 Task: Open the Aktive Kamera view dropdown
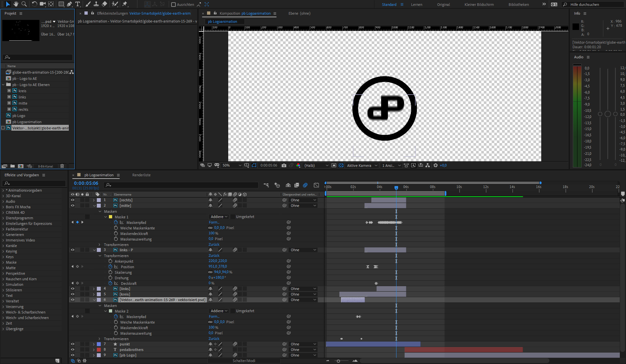point(362,166)
